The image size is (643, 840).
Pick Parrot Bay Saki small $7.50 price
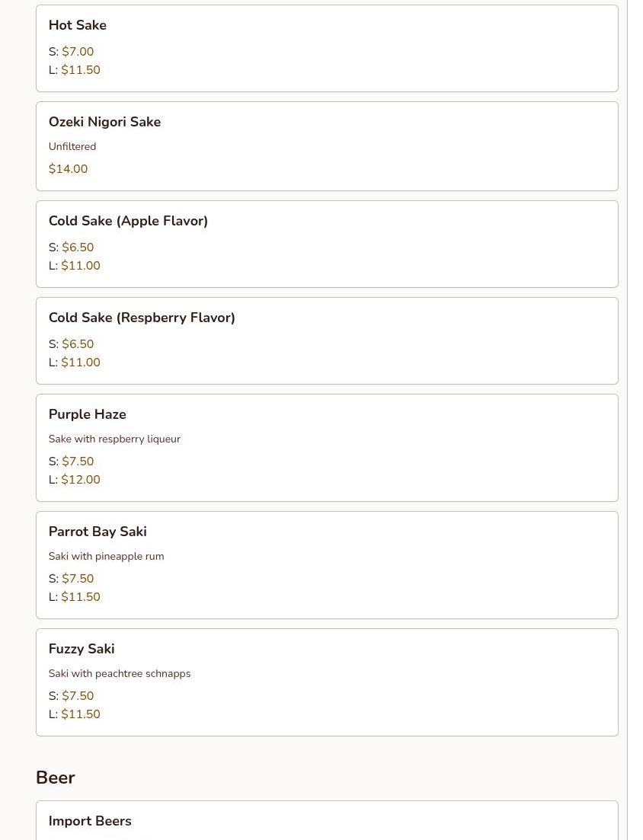point(78,579)
